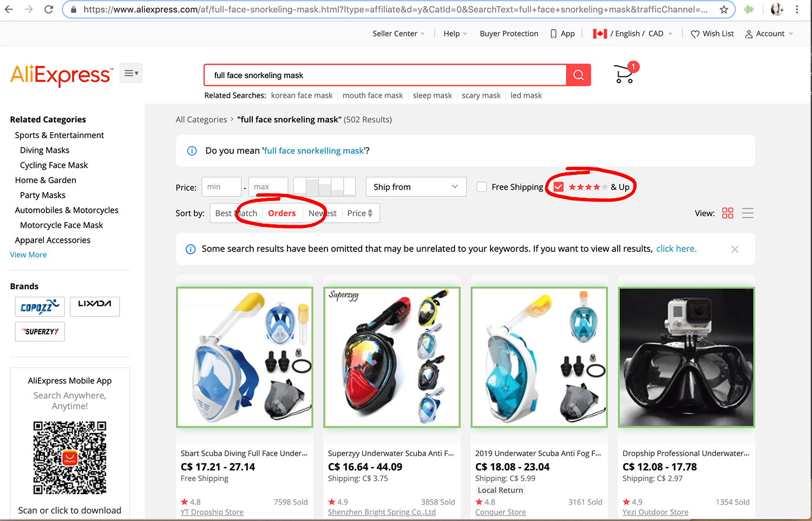
Task: Expand the Ship from dropdown
Action: [416, 187]
